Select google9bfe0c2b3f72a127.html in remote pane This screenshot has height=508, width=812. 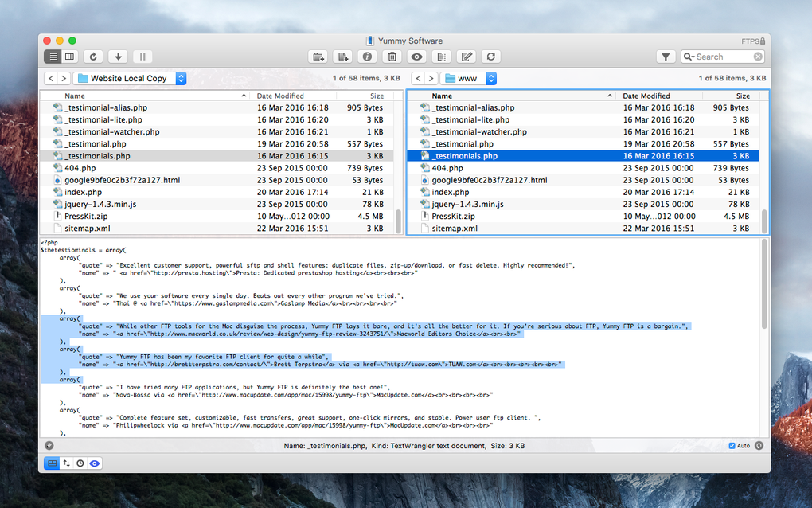click(584, 180)
